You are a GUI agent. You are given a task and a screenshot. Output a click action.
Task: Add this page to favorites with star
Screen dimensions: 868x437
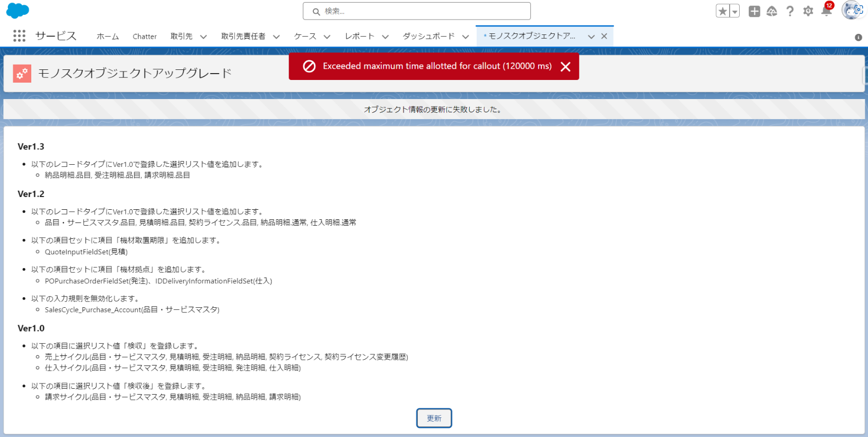click(x=722, y=11)
